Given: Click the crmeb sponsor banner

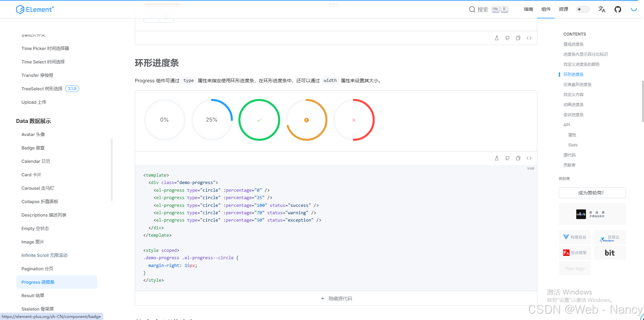Looking at the screenshot, I should pos(592,214).
